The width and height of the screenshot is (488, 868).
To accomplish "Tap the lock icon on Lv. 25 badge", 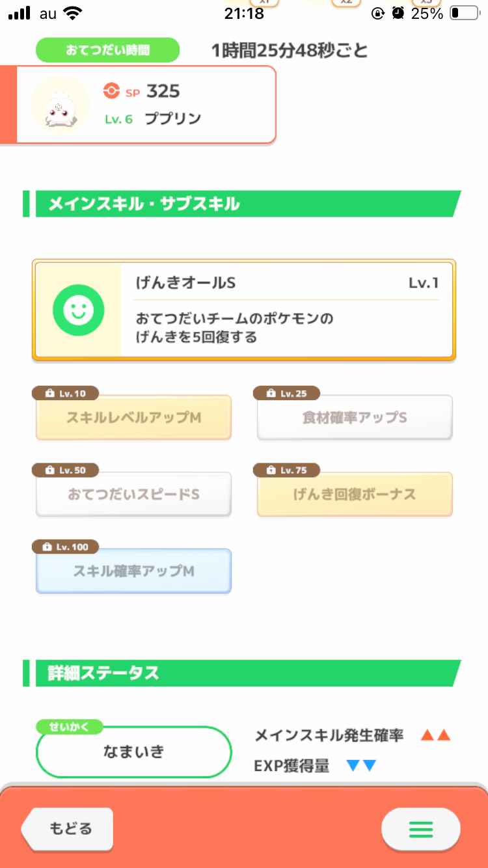I will click(x=270, y=393).
